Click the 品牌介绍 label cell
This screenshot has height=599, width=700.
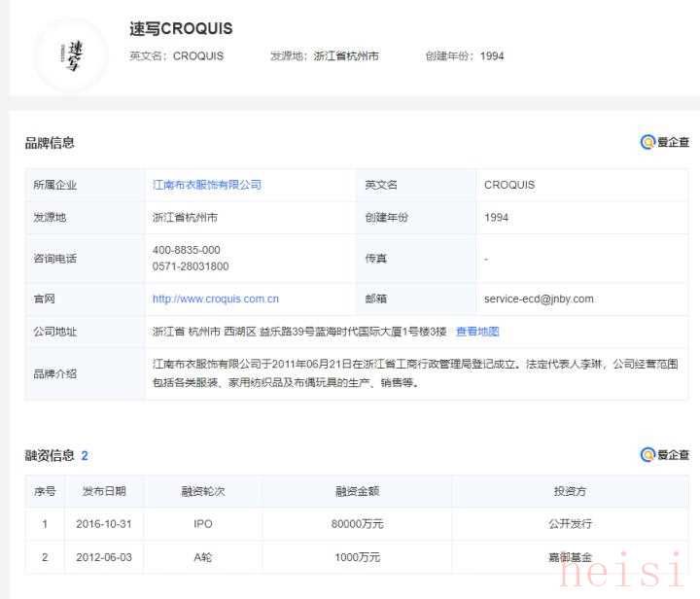coord(86,373)
